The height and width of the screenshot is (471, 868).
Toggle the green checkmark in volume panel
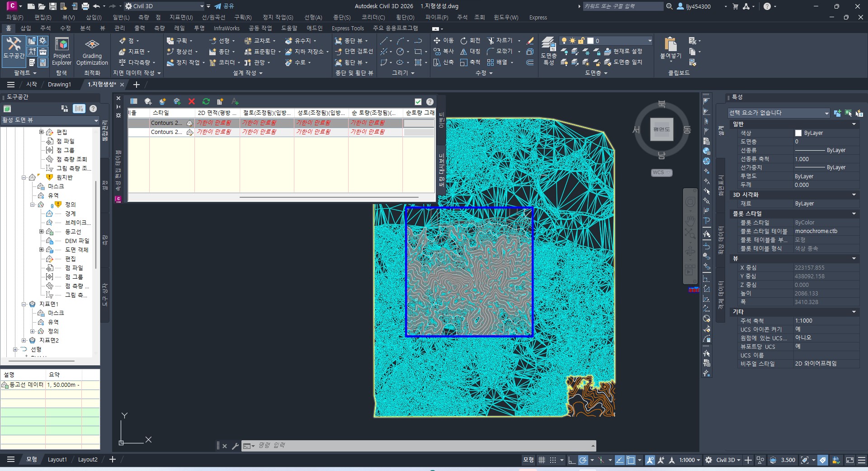[x=418, y=102]
